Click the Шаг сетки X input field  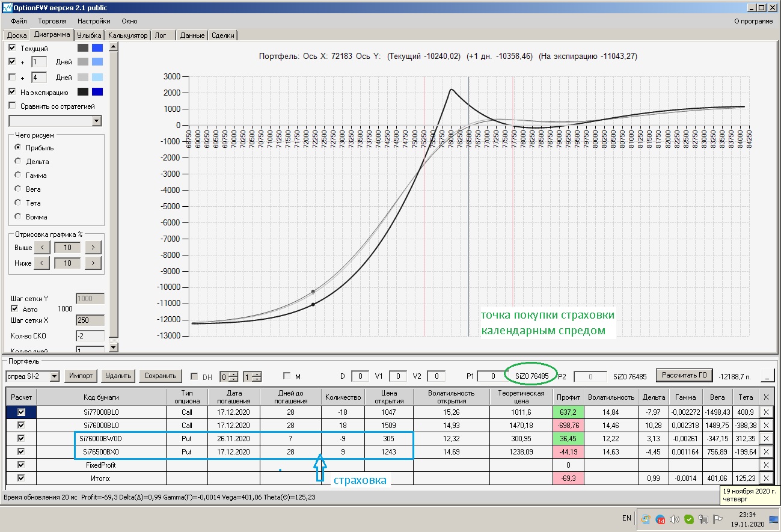pyautogui.click(x=90, y=320)
